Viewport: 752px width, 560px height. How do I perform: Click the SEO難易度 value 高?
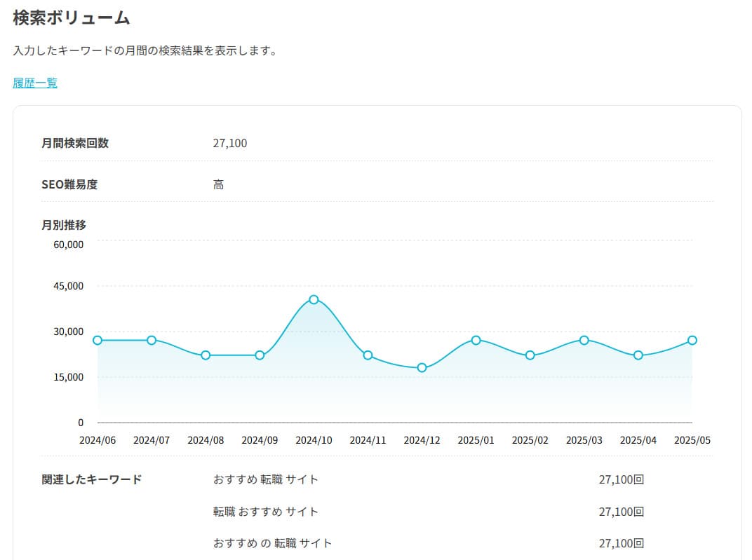pos(219,185)
